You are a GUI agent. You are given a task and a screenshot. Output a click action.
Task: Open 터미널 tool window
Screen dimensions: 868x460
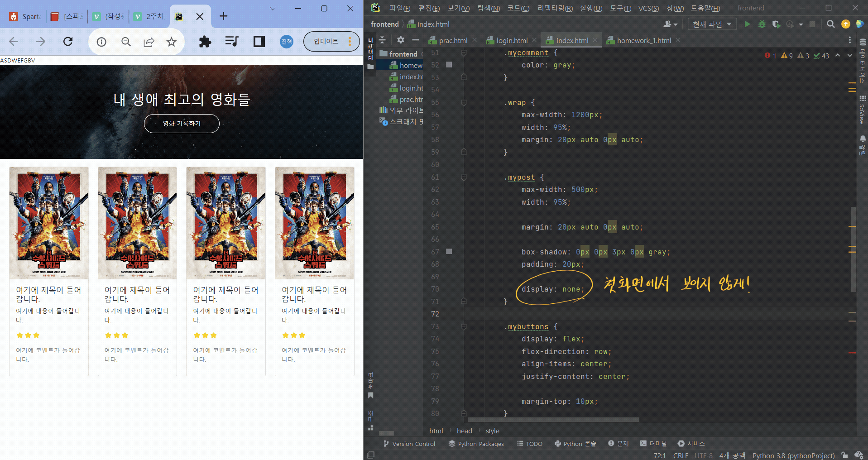point(653,444)
